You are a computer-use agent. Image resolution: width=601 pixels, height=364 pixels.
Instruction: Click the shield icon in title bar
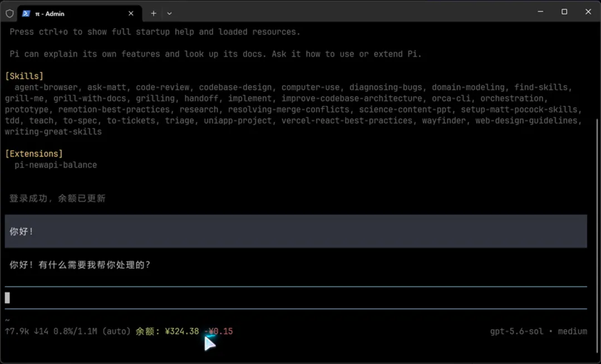(9, 13)
